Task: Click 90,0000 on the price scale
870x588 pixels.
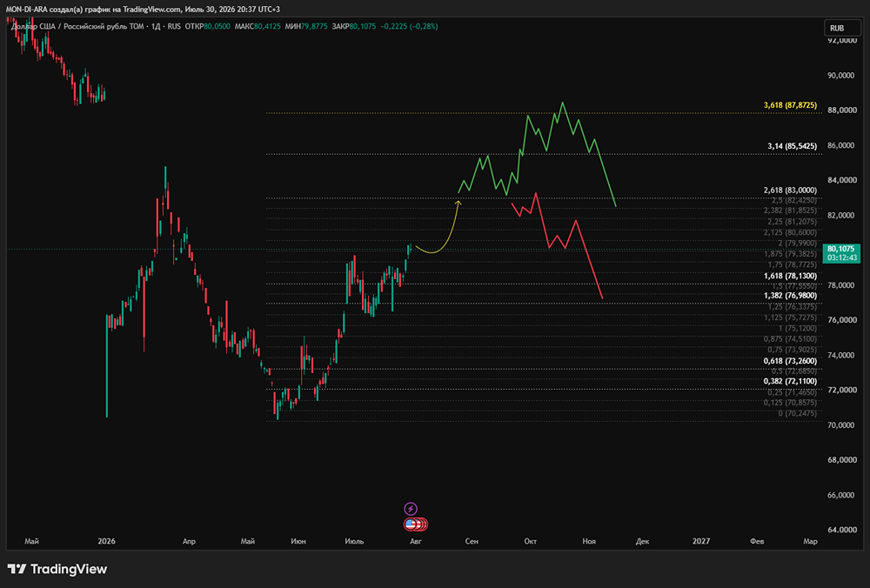Action: pyautogui.click(x=841, y=76)
